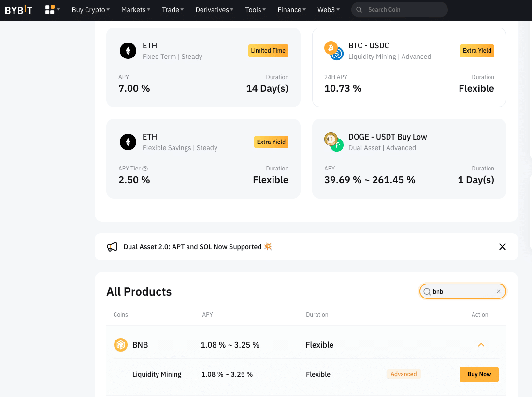Viewport: 532px width, 397px height.
Task: Click the 39.69 % ~ 261.45 % APY value
Action: pos(370,180)
